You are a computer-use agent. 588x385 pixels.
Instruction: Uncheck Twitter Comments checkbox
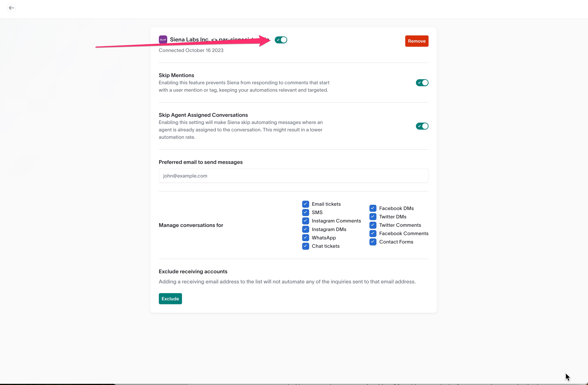[373, 225]
